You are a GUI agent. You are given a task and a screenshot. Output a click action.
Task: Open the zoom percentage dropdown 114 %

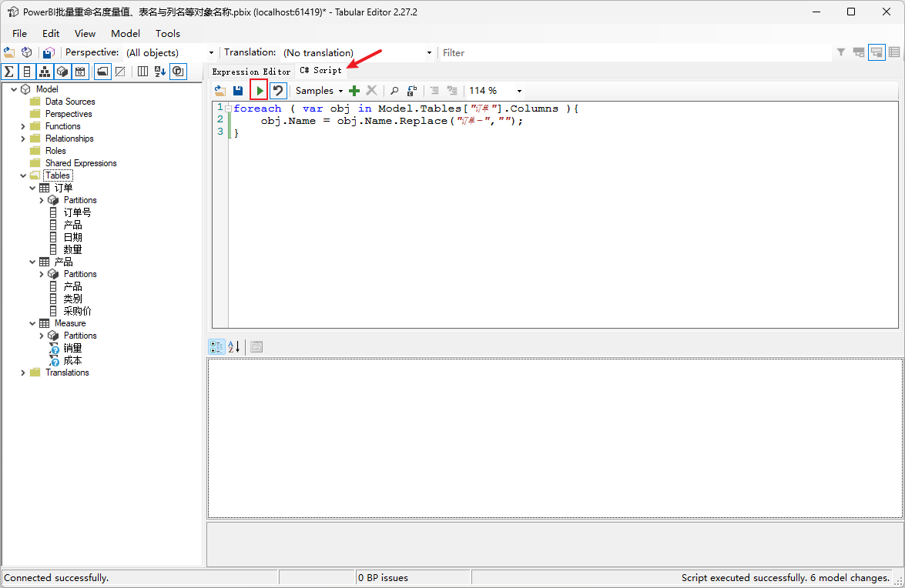click(x=518, y=91)
